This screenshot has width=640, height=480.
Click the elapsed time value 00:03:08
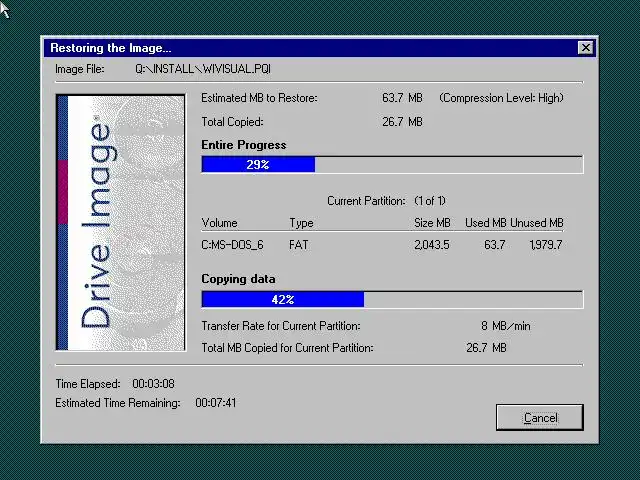pyautogui.click(x=153, y=384)
